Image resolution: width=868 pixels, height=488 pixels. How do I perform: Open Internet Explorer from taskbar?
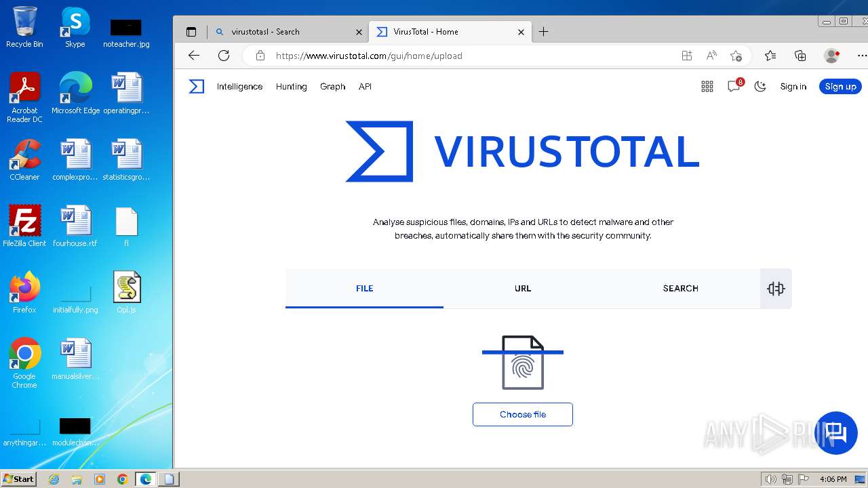pos(54,479)
